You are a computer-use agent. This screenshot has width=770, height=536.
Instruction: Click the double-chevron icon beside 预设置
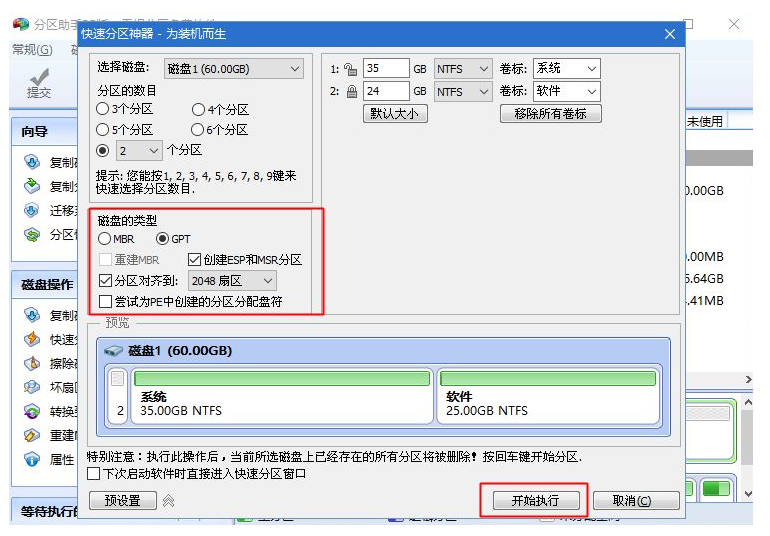(x=169, y=500)
